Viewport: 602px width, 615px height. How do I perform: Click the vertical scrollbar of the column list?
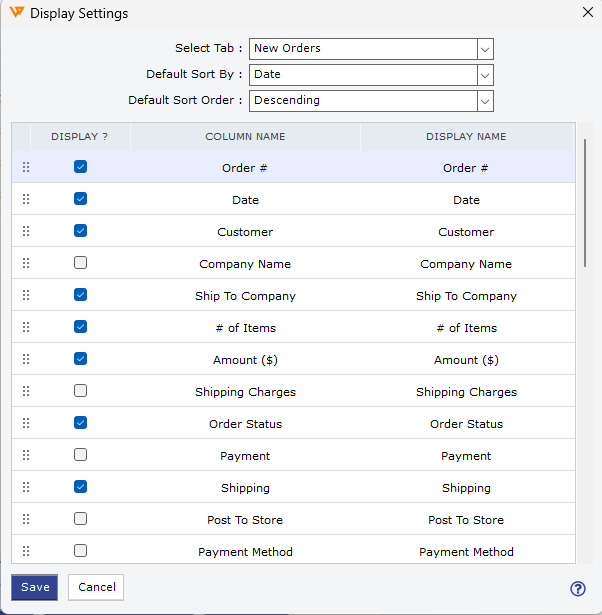click(585, 200)
